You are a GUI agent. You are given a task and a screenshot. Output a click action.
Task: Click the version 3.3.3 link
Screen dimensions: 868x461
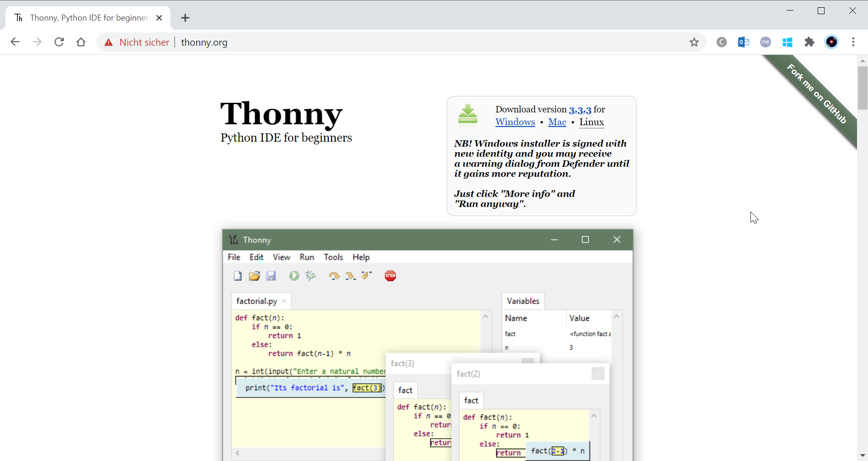click(x=580, y=110)
